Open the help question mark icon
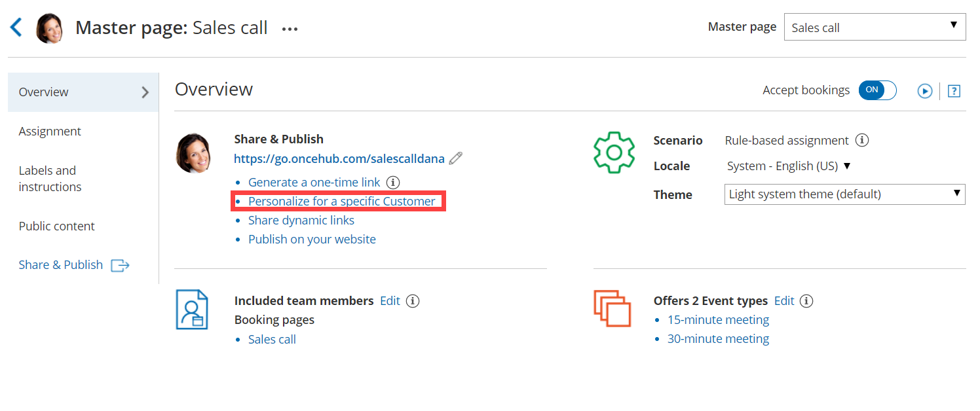Image resolution: width=980 pixels, height=411 pixels. pyautogui.click(x=954, y=91)
